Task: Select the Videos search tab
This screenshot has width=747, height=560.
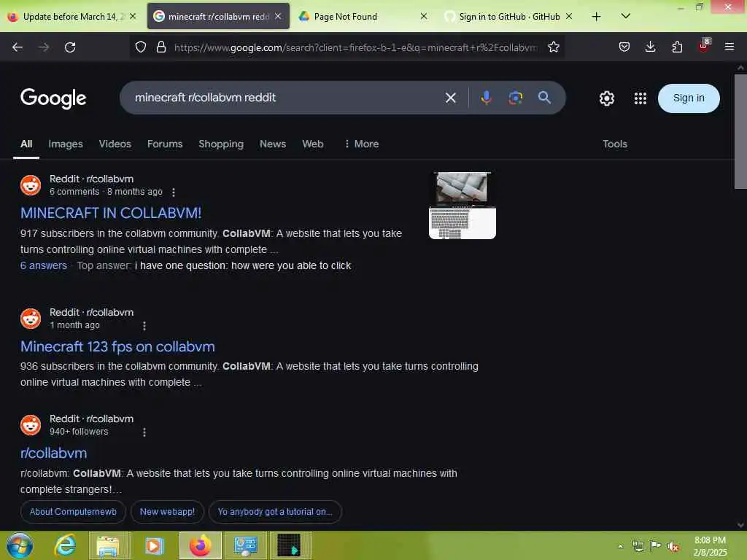Action: [115, 144]
